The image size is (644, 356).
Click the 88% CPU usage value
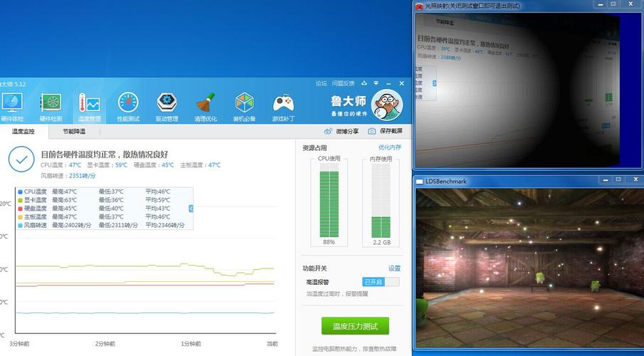[329, 242]
